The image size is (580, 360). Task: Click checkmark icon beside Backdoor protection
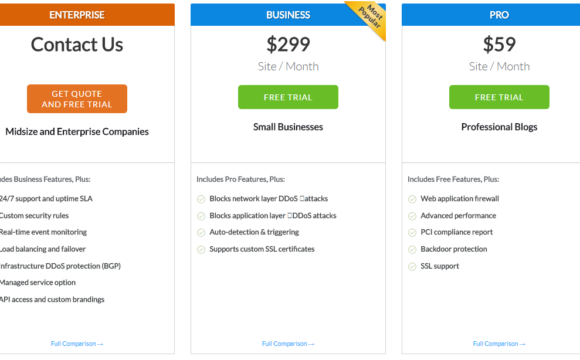point(412,250)
